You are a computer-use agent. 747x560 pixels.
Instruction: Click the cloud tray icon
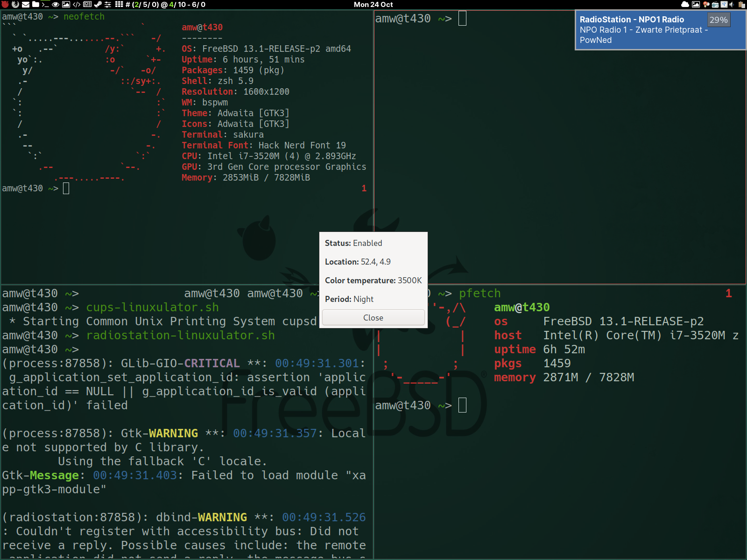click(x=685, y=5)
